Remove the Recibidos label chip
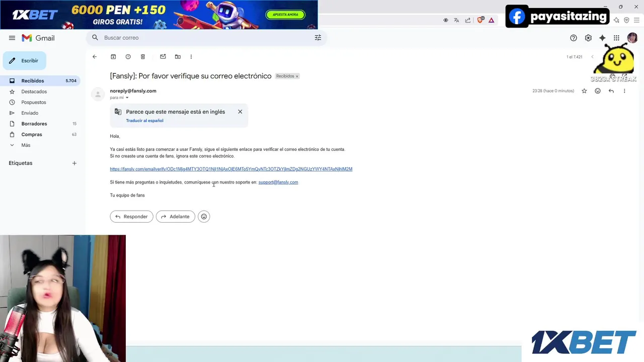Image resolution: width=644 pixels, height=362 pixels. pos(297,76)
